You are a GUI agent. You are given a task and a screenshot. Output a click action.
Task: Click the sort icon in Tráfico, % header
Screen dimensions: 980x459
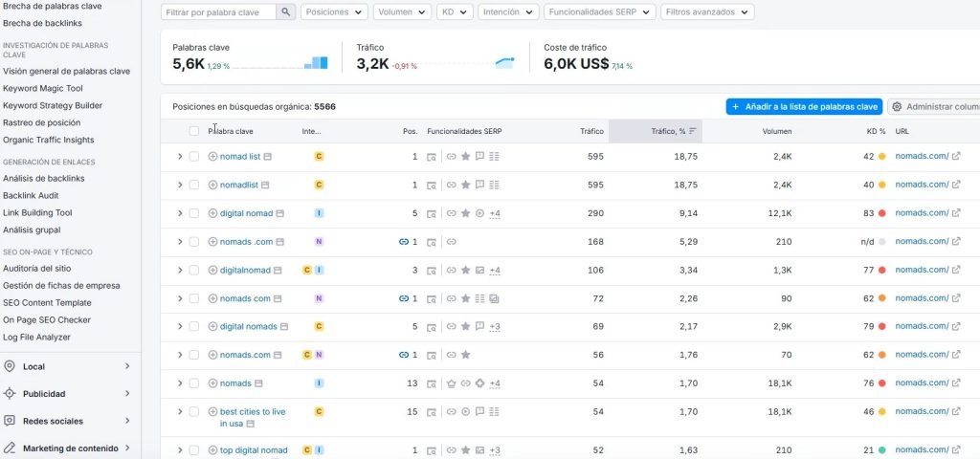pyautogui.click(x=693, y=131)
